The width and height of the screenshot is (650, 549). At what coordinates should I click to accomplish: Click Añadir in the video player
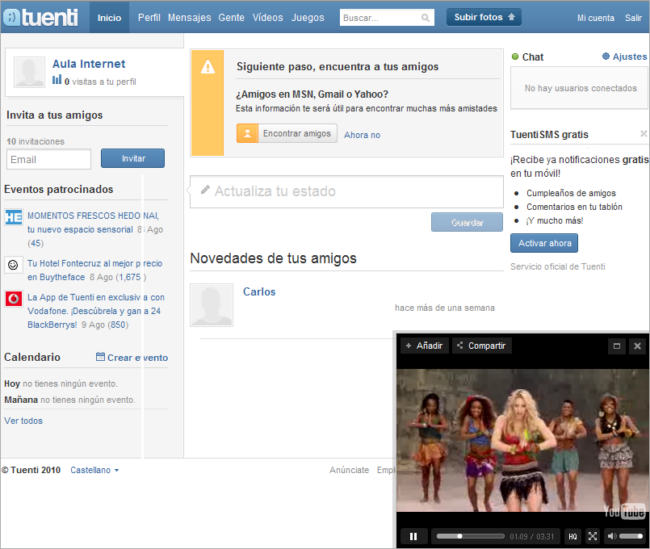pos(424,346)
